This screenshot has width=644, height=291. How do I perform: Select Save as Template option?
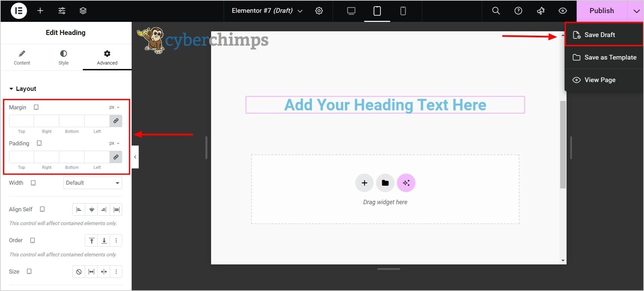[604, 57]
